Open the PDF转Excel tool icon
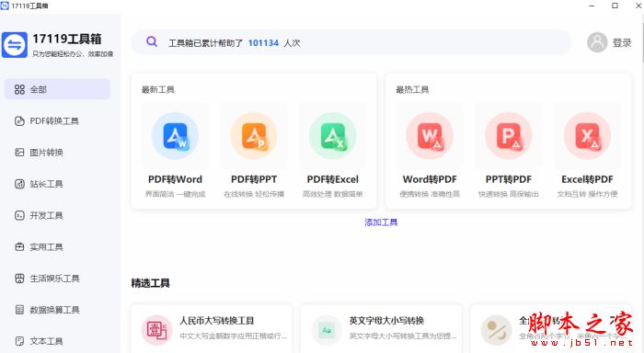Image resolution: width=644 pixels, height=353 pixels. [333, 136]
